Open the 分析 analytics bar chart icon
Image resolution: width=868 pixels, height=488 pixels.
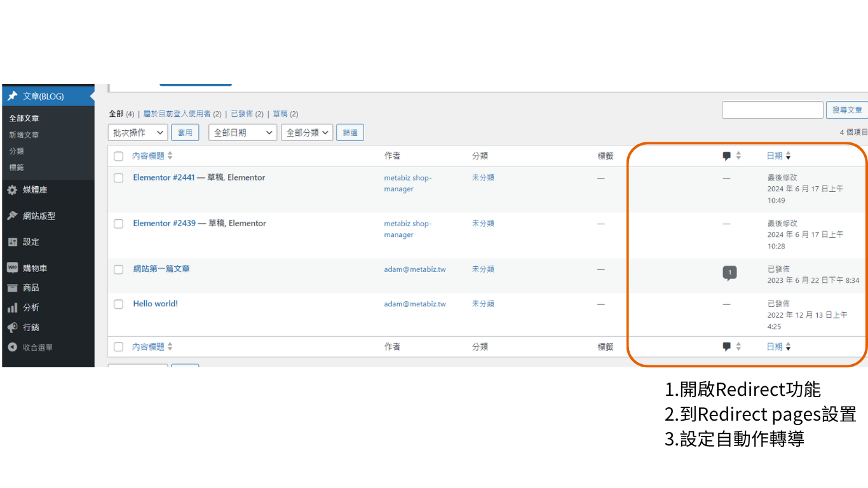[12, 308]
